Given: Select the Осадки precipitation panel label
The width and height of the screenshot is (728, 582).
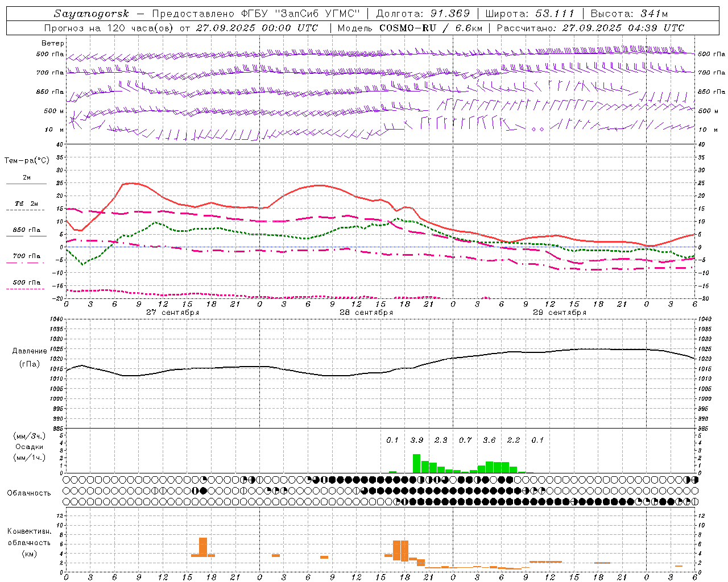Looking at the screenshot, I should coord(30,447).
